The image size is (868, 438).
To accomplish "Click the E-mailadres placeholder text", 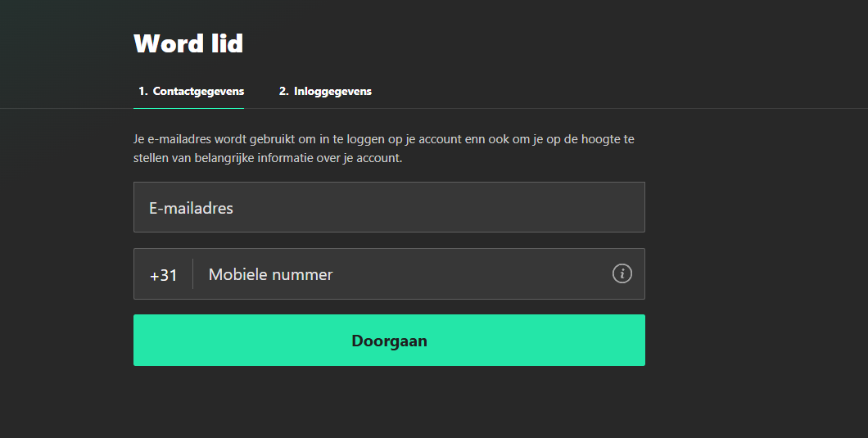I will [191, 208].
